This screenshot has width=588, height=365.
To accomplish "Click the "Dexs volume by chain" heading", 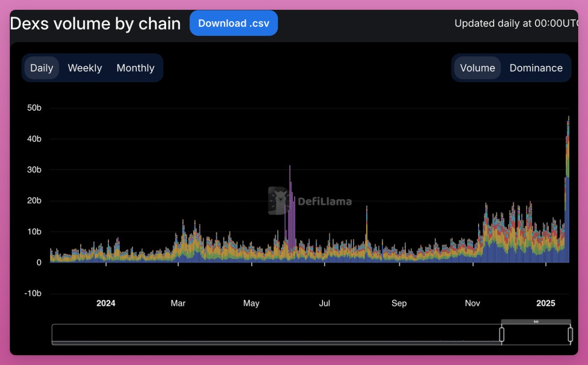I will [x=96, y=24].
